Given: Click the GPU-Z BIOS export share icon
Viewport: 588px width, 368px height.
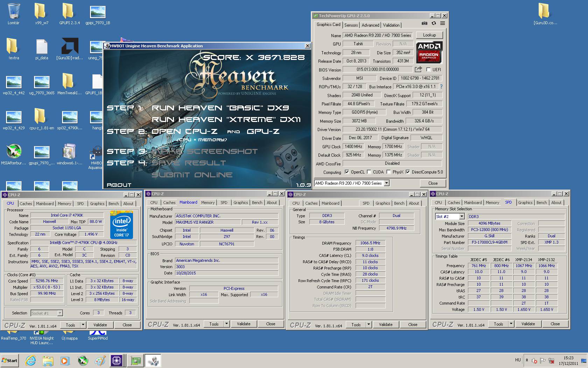Looking at the screenshot, I should click(x=418, y=69).
